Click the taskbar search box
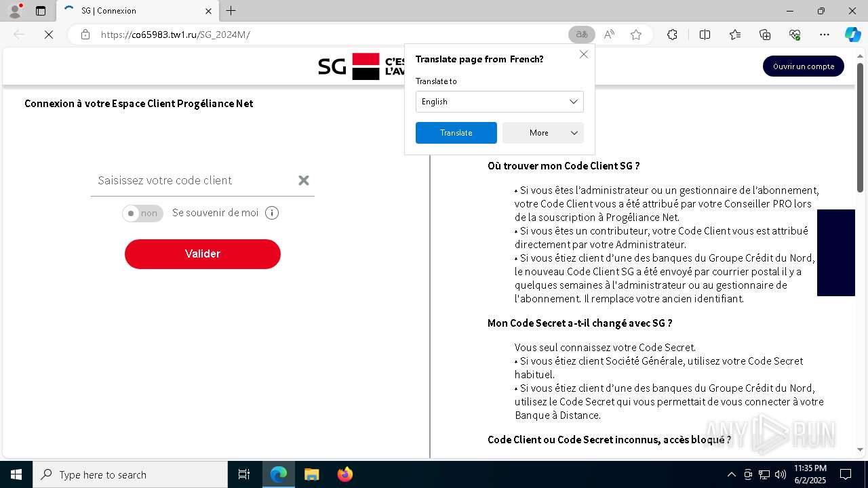Screen dimensions: 868x488 coord(130,474)
